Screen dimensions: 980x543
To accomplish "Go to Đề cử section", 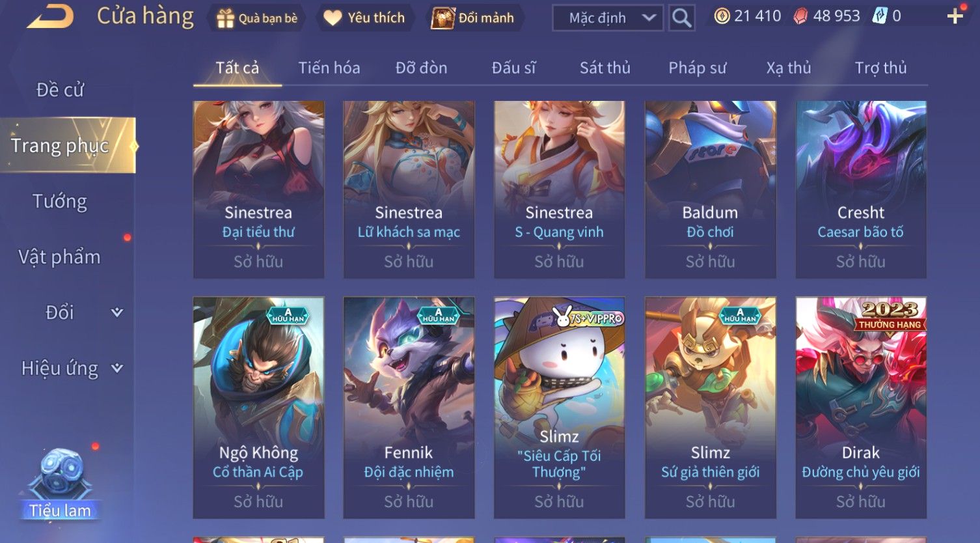I will coord(60,90).
